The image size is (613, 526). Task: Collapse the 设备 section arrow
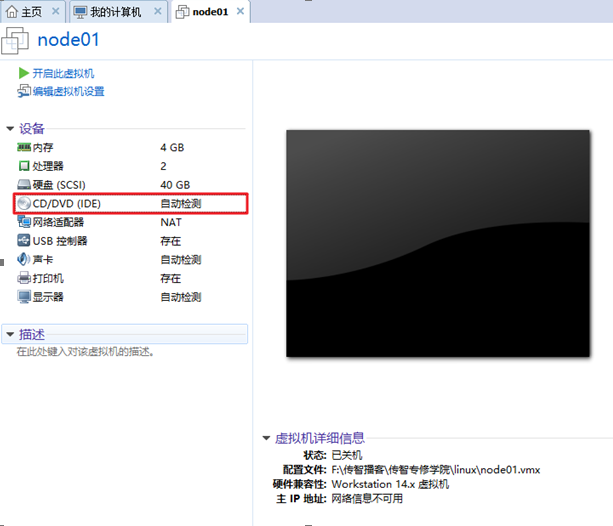[x=10, y=128]
